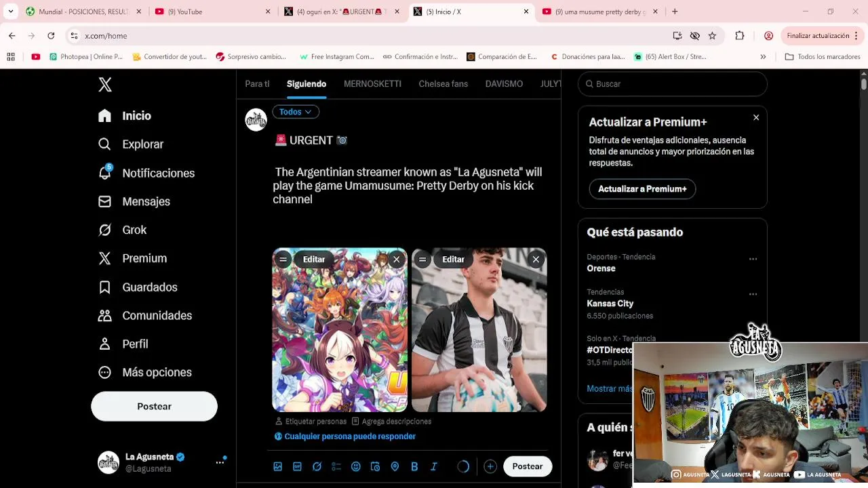Click the Grok enhance icon in composer
This screenshot has width=868, height=488.
(317, 466)
